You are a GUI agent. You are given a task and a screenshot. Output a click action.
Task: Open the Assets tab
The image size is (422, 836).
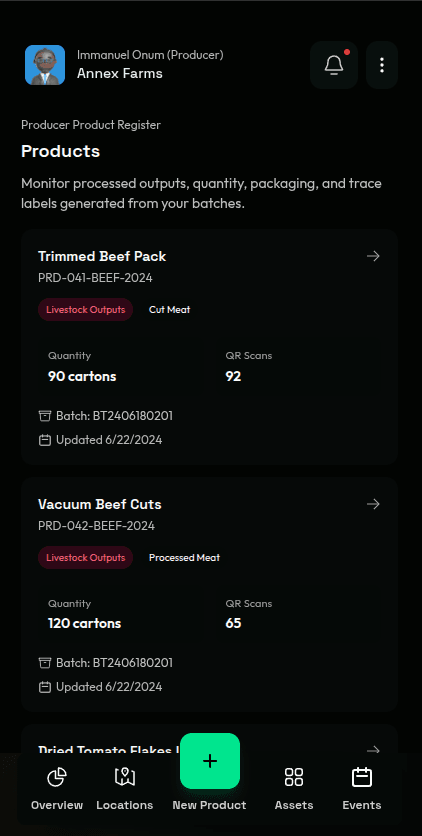[x=294, y=789]
